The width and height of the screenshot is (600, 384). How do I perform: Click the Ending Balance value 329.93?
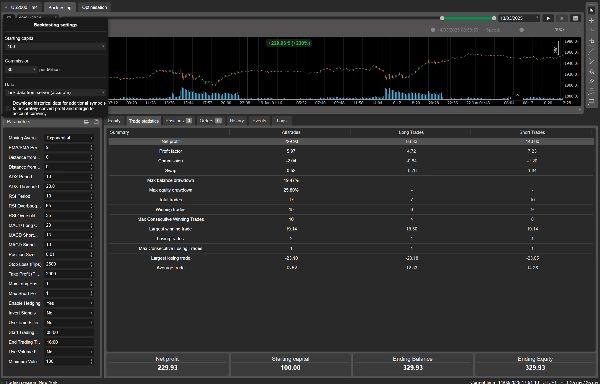tap(413, 368)
